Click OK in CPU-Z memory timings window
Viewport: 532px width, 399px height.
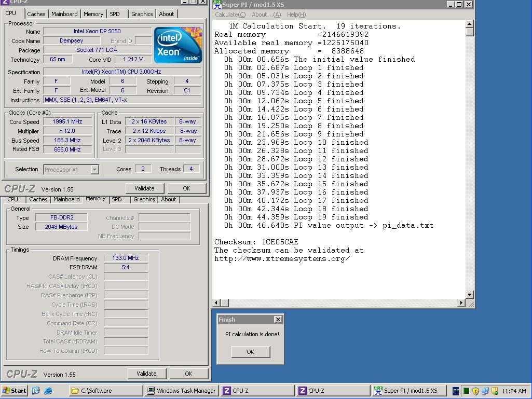tap(188, 374)
